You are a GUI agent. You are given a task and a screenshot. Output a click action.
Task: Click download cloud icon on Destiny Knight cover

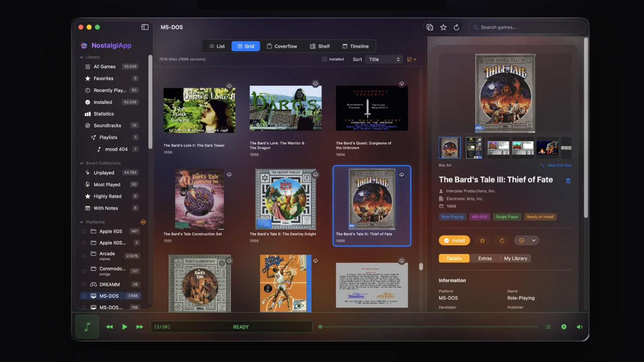[315, 174]
